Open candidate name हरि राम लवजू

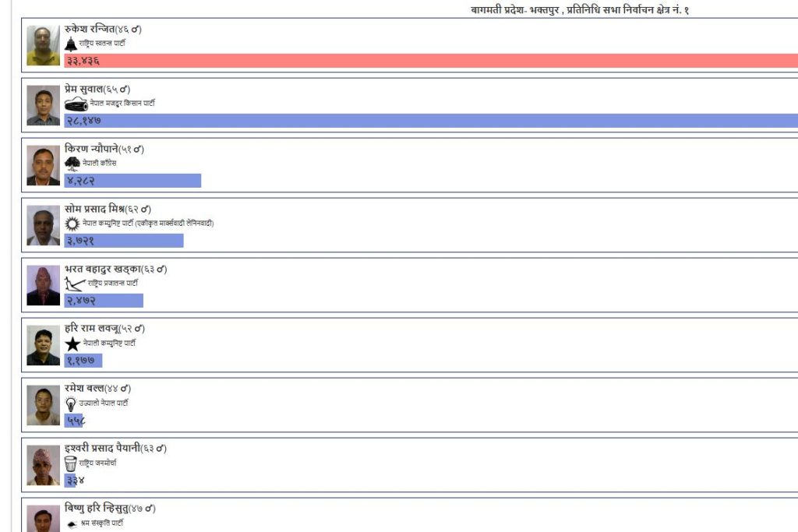[91, 329]
